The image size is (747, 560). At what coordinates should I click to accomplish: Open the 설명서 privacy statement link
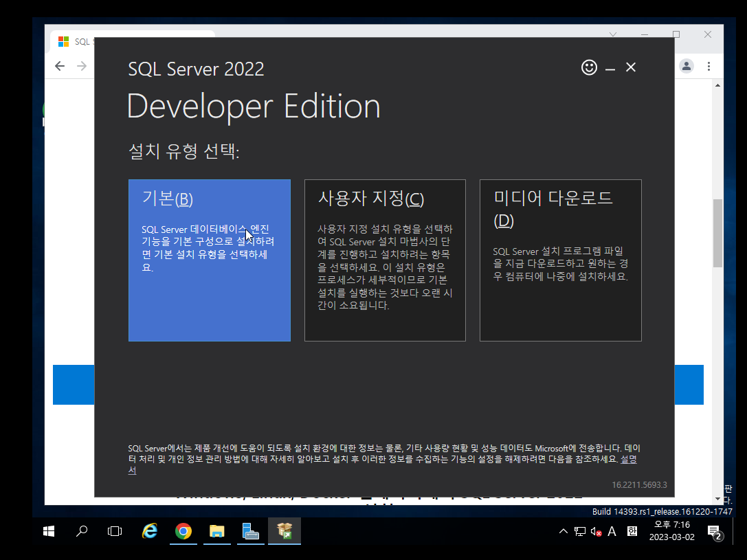coord(628,460)
